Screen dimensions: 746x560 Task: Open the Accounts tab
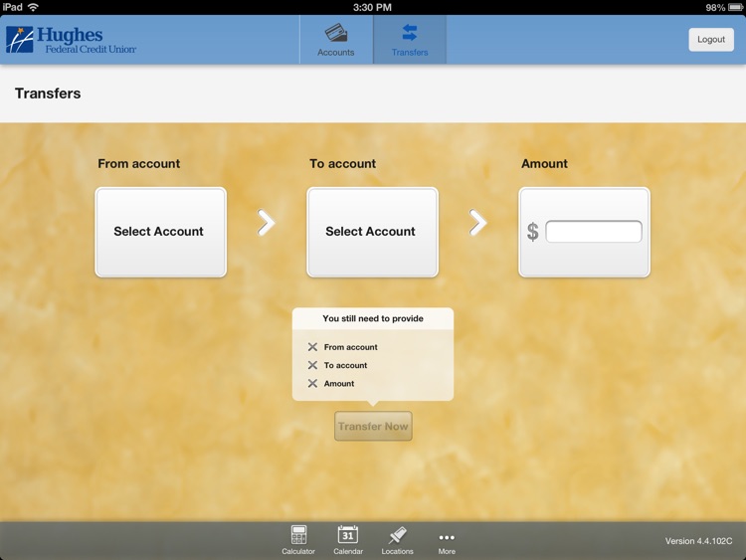click(x=336, y=40)
